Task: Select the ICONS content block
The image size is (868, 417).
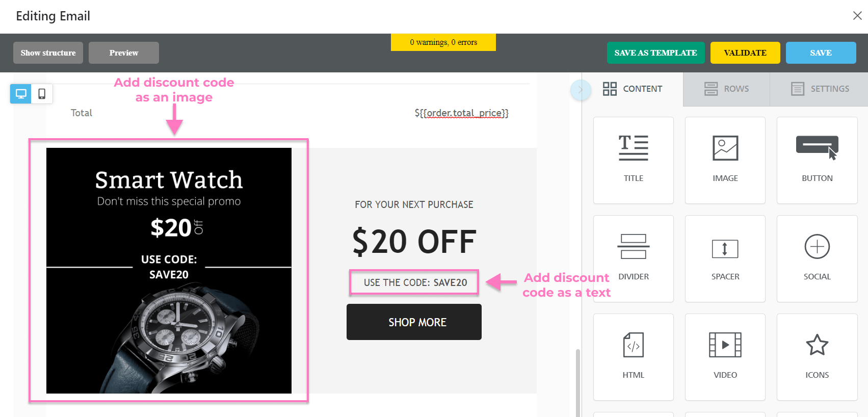Action: pos(817,356)
